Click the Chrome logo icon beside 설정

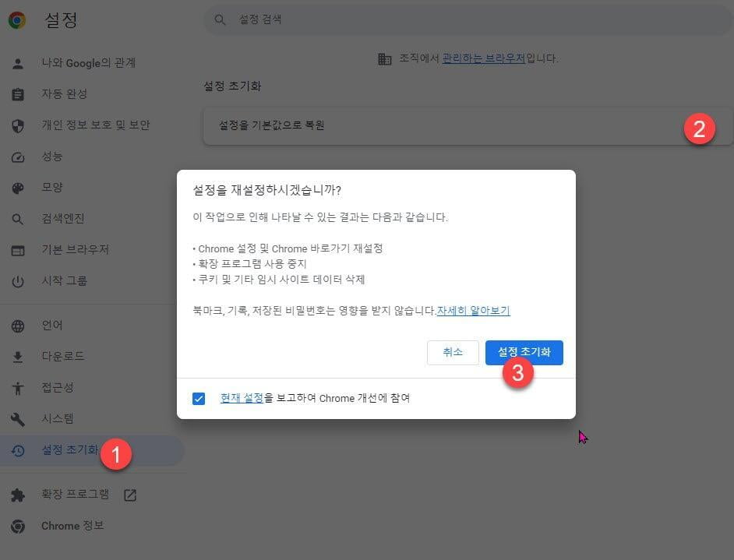tap(17, 20)
